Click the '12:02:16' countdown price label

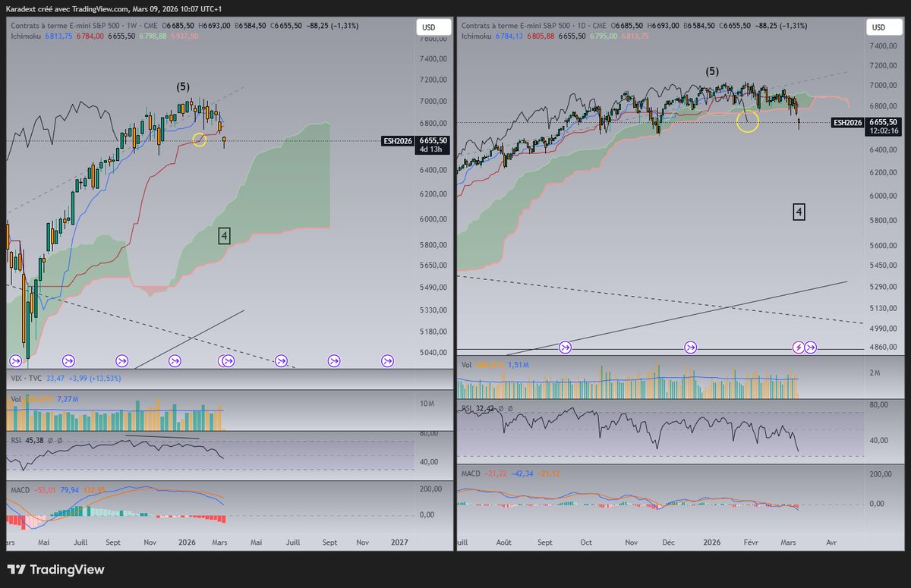tap(883, 130)
